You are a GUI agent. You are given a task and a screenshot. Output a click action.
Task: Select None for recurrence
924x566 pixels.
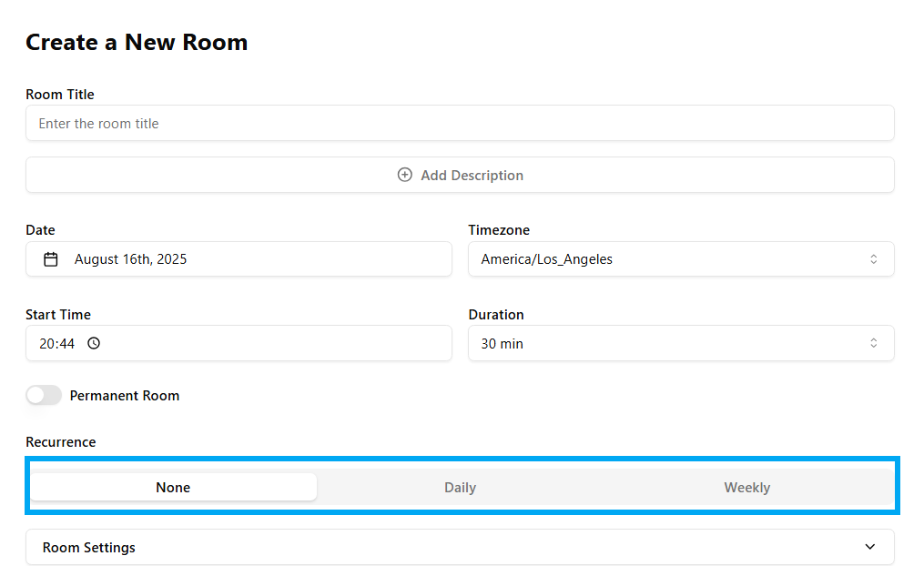(x=173, y=488)
